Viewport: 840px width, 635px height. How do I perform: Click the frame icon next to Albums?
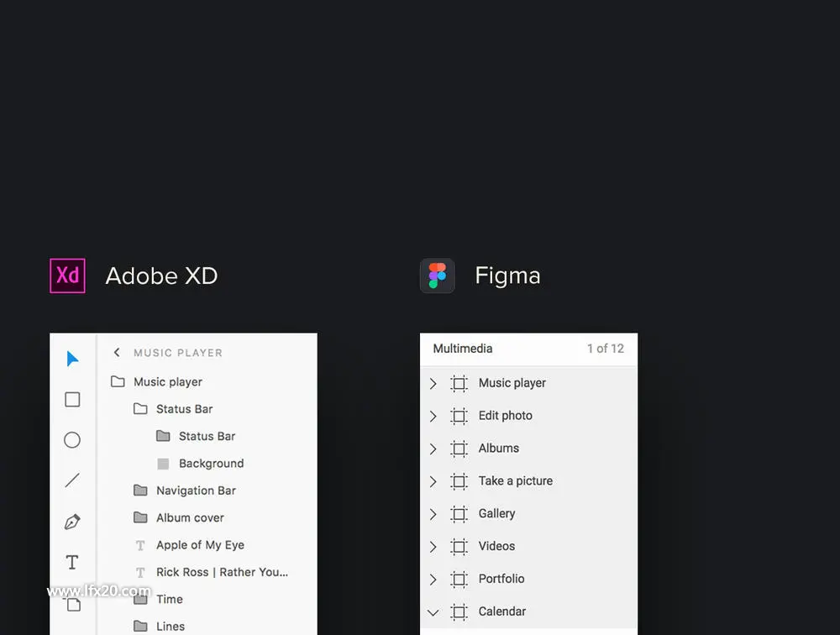[x=459, y=449]
